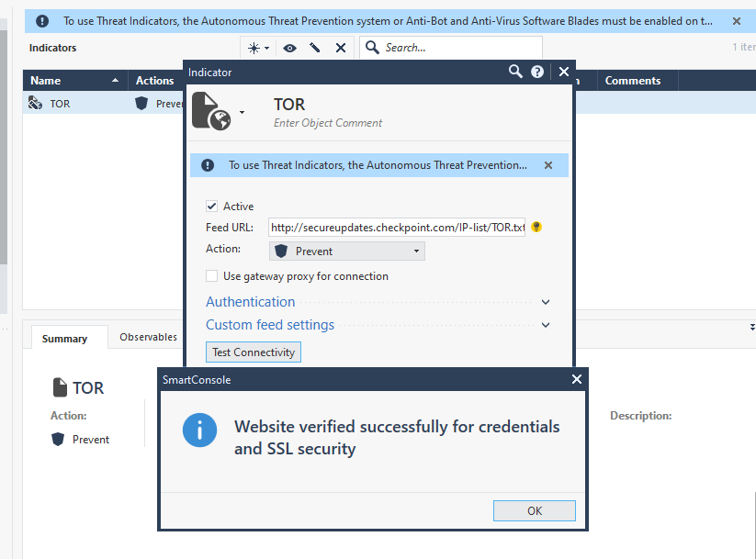This screenshot has height=559, width=756.
Task: Open the Action dropdown showing Prevent
Action: tap(346, 251)
